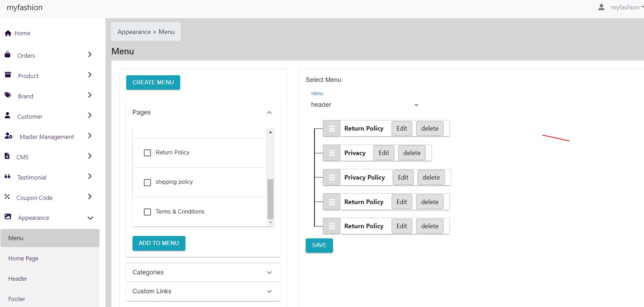This screenshot has width=644, height=307.
Task: Expand the Brand sidebar section arrow
Action: 90,95
